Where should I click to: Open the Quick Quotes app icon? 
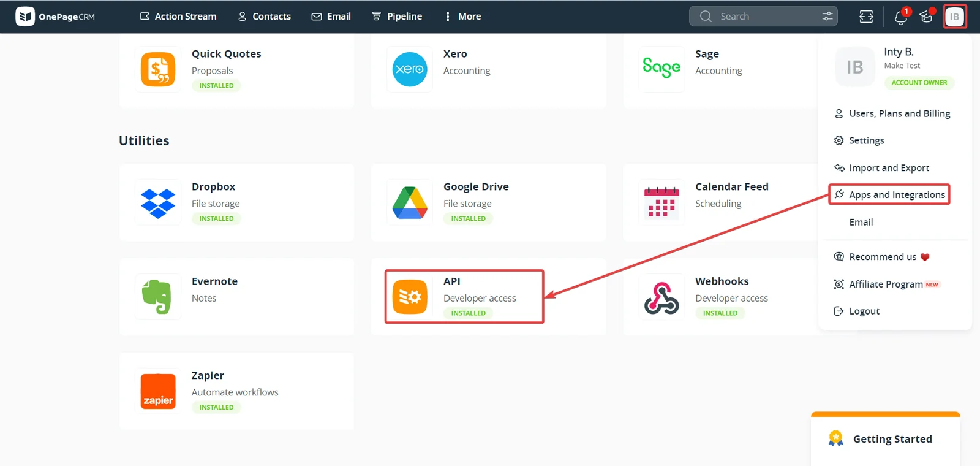(x=158, y=69)
